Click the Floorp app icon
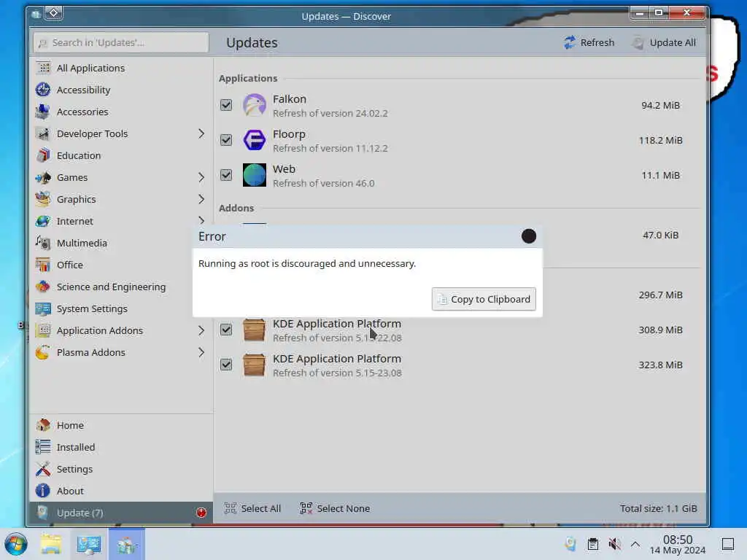747x560 pixels. [x=255, y=141]
